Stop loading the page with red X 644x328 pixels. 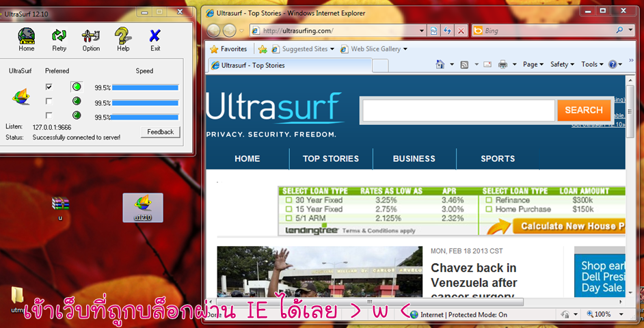click(x=461, y=31)
